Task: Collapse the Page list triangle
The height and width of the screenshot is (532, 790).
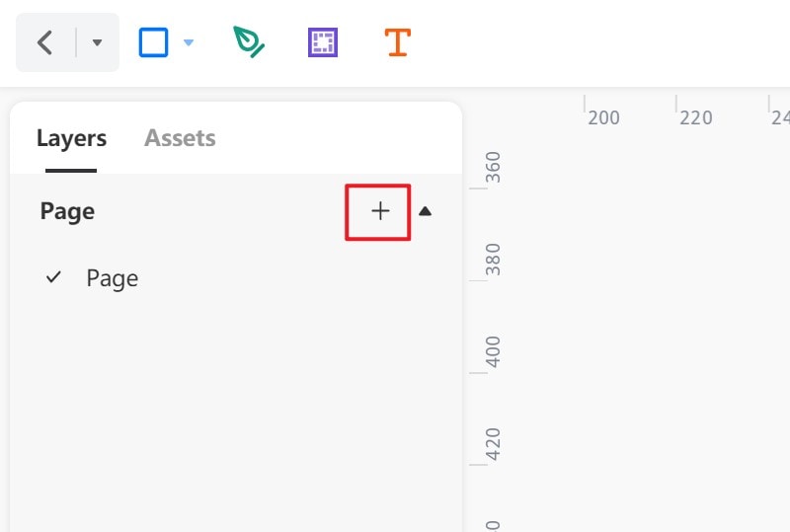Action: click(425, 211)
